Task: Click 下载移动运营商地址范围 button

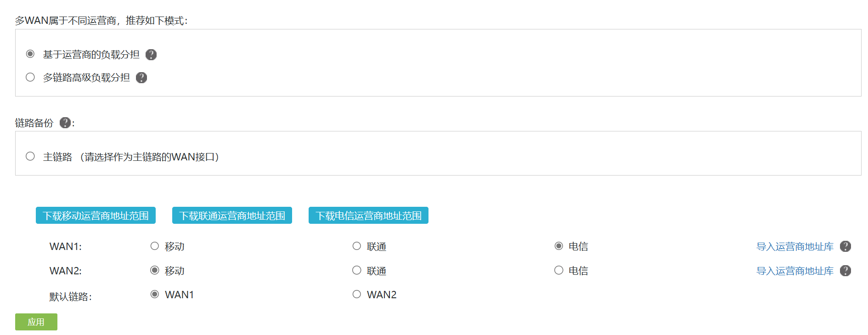Action: (x=96, y=216)
